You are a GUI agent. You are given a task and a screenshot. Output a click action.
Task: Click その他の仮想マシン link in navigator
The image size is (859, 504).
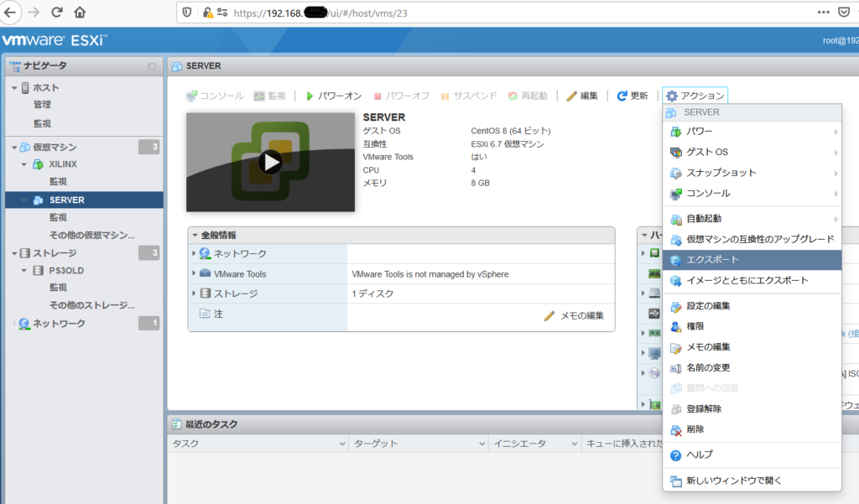click(x=91, y=235)
